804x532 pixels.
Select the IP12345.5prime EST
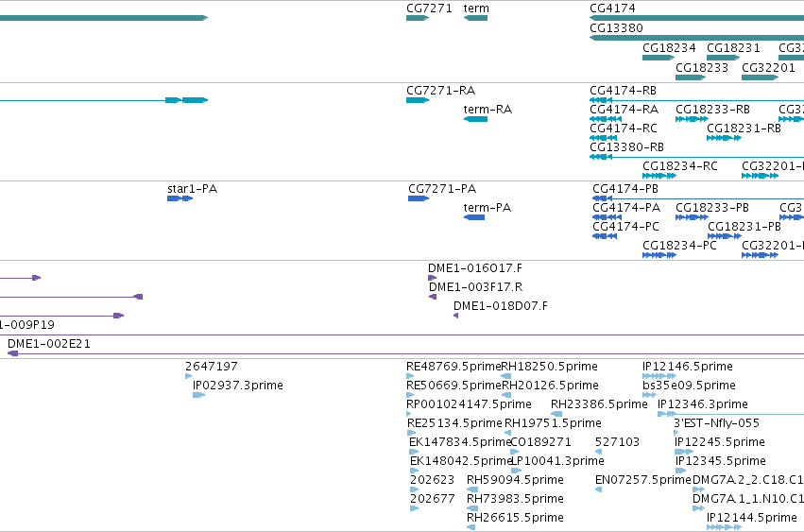680,471
